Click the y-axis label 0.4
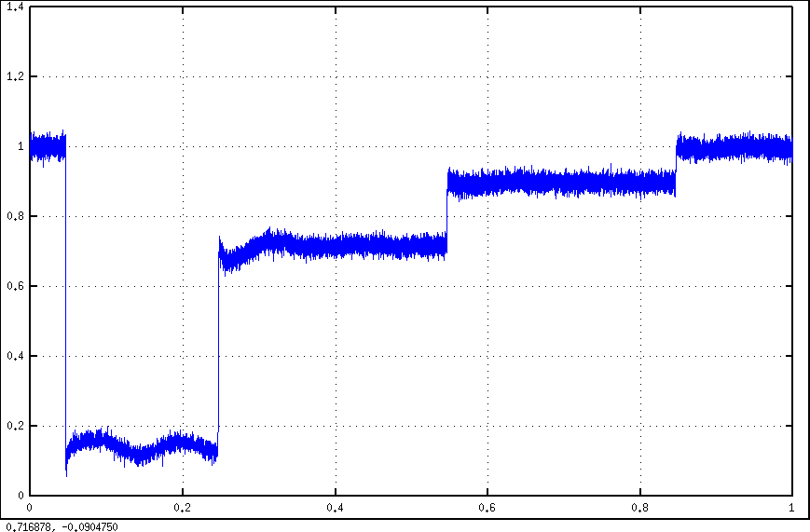The image size is (810, 532). click(x=15, y=356)
